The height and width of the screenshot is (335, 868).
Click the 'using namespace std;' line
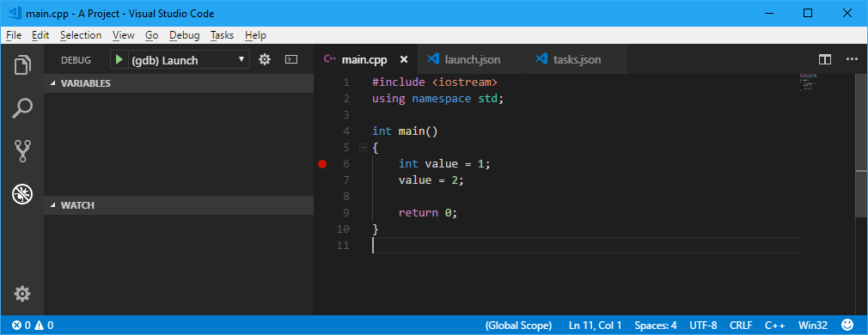click(438, 99)
